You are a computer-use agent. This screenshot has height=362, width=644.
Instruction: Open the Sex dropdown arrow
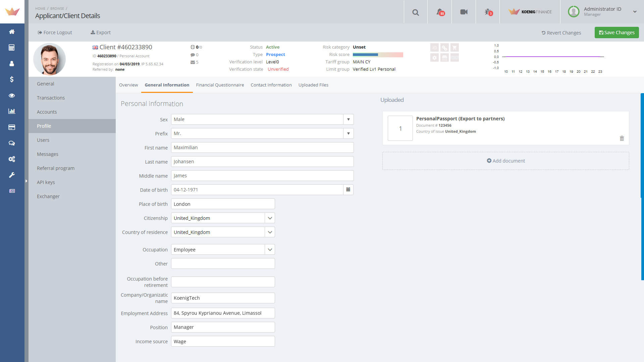pyautogui.click(x=348, y=119)
